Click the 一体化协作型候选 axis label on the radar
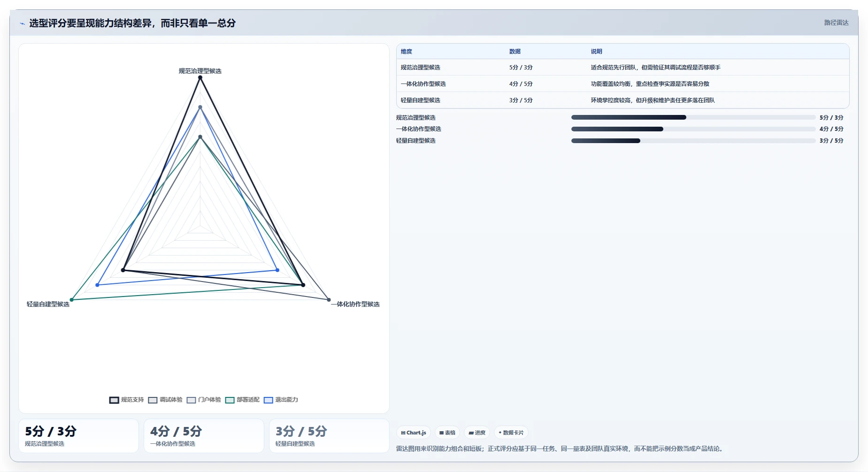868x472 pixels. (x=355, y=305)
